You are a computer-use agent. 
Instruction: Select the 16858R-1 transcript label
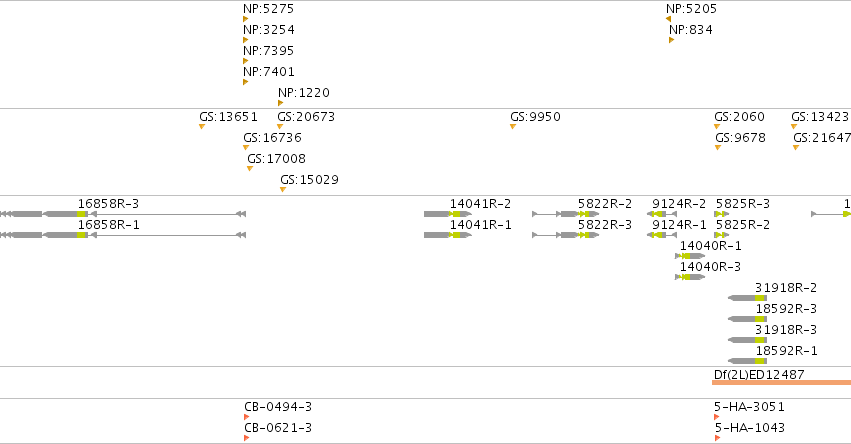[x=109, y=225]
